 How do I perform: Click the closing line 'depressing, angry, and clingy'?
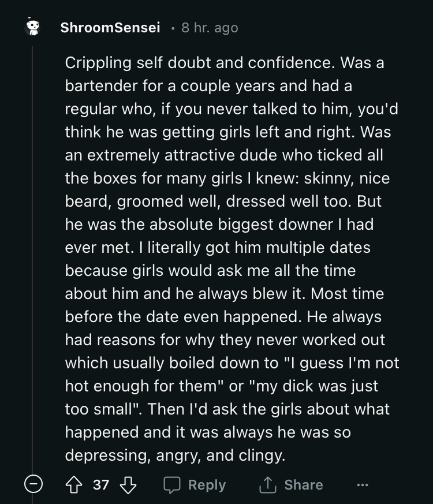[175, 456]
